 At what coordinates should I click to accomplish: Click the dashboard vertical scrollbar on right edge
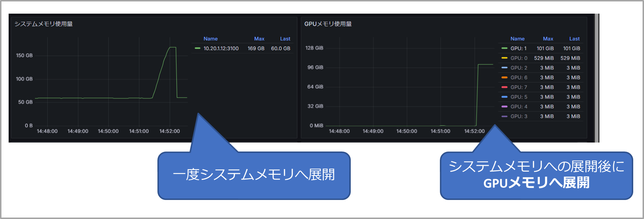point(597,78)
